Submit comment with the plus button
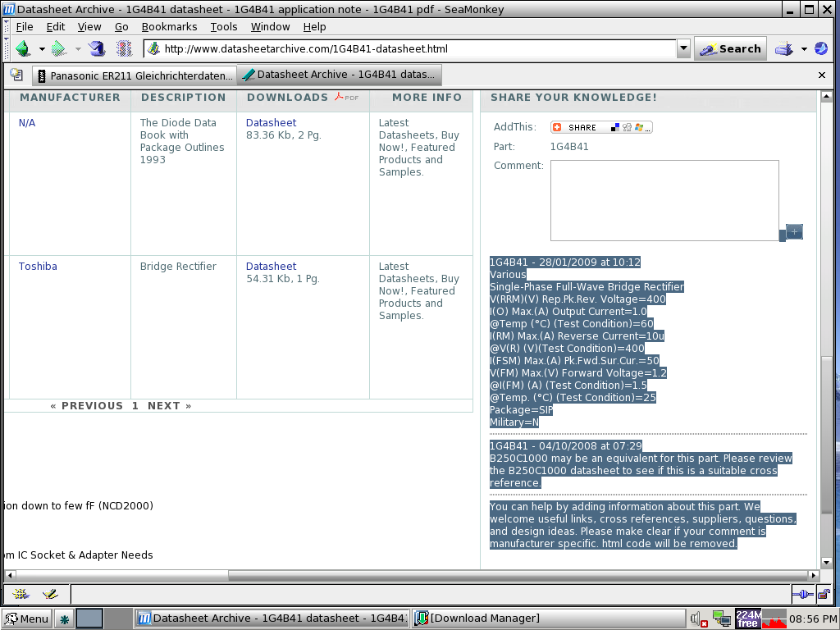The image size is (840, 630). pos(794,231)
